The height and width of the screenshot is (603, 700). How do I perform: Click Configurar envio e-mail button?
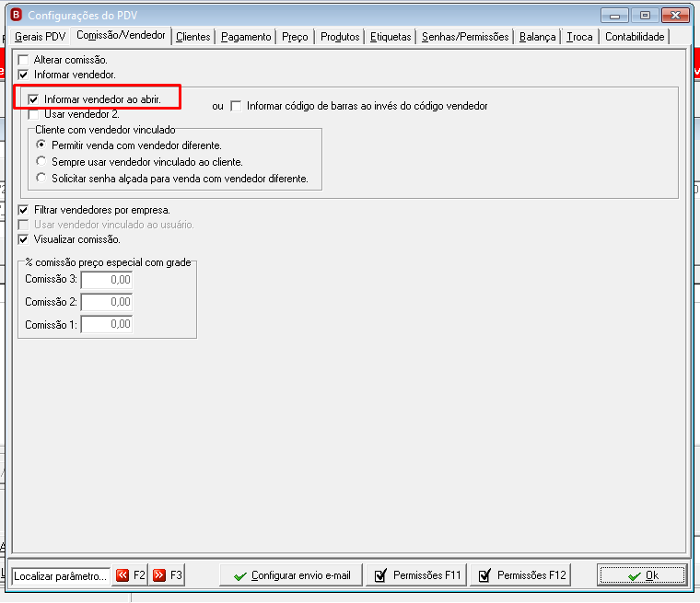291,574
